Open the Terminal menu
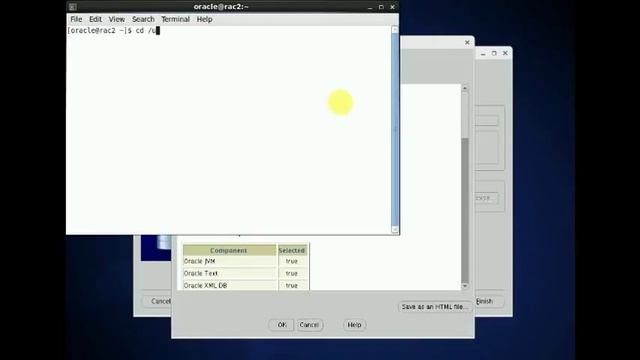Image resolution: width=640 pixels, height=360 pixels. pyautogui.click(x=176, y=19)
